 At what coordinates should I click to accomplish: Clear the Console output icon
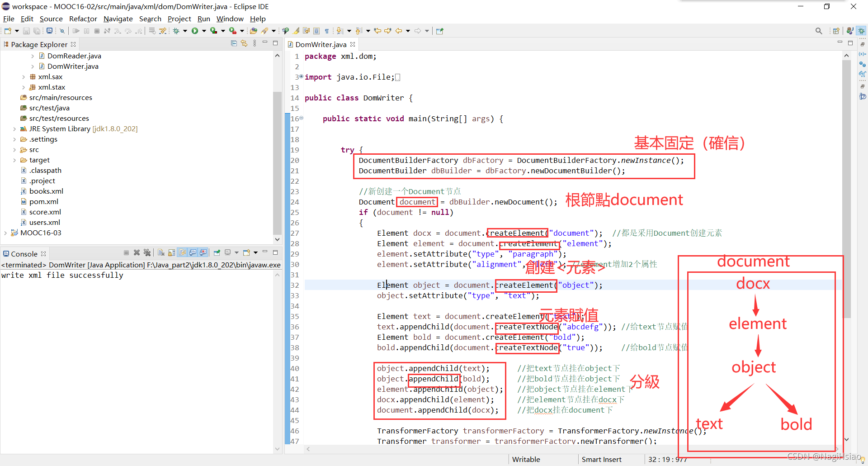(161, 252)
